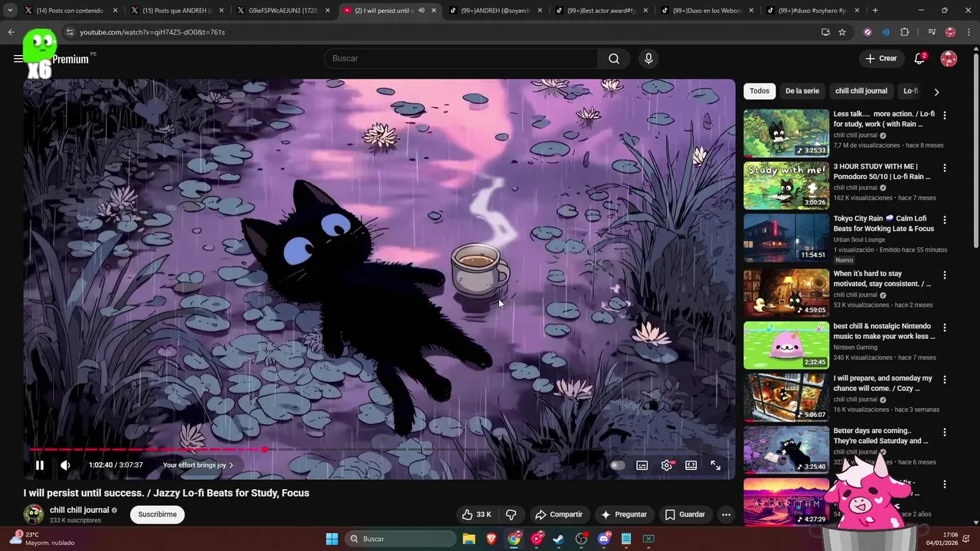Open 'Tokyo City Rain' video title
This screenshot has height=551, width=980.
click(x=884, y=223)
